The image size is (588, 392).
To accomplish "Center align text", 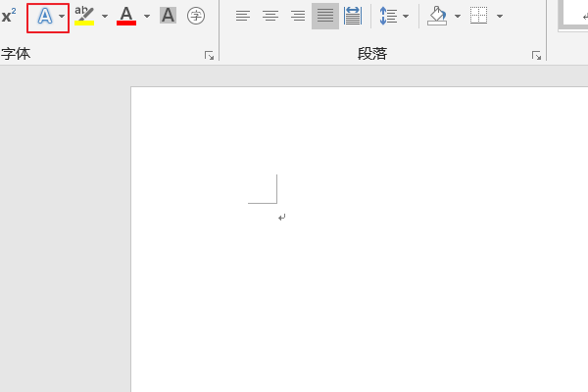I will [x=270, y=16].
